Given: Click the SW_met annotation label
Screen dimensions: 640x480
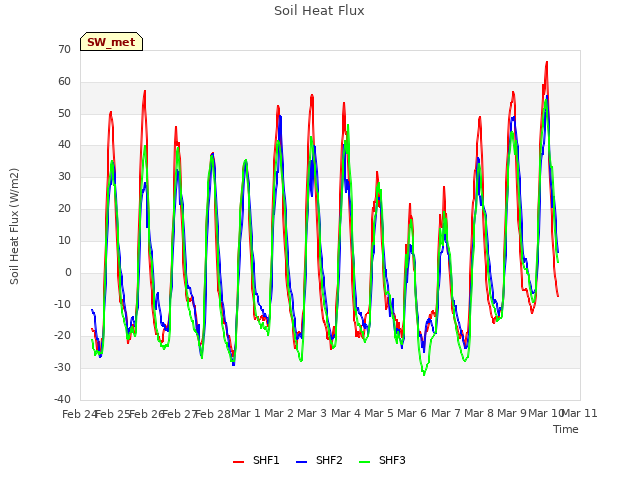Looking at the screenshot, I should (111, 42).
